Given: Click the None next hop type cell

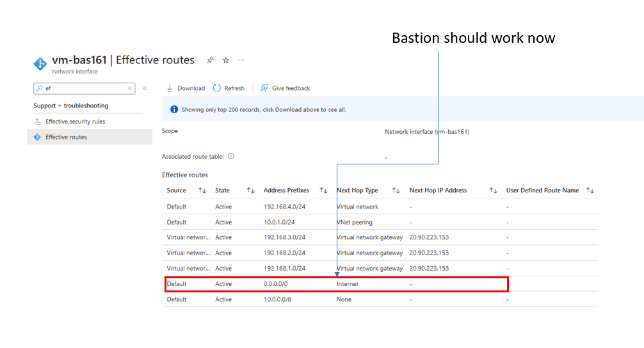Looking at the screenshot, I should click(x=344, y=299).
